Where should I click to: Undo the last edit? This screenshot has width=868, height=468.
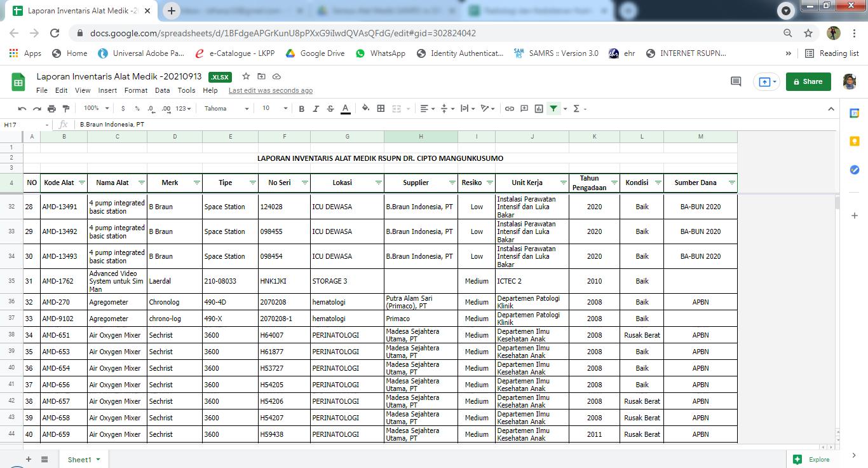pos(22,109)
